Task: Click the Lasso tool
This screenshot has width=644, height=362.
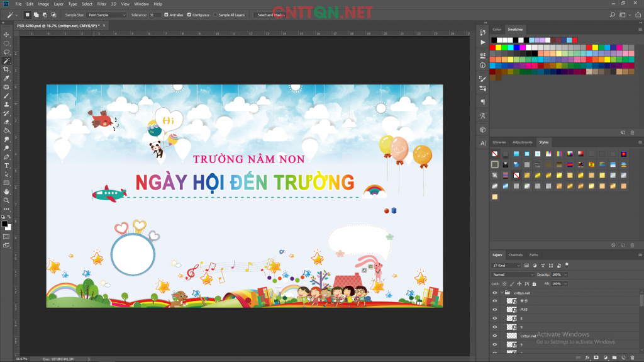Action: (6, 52)
